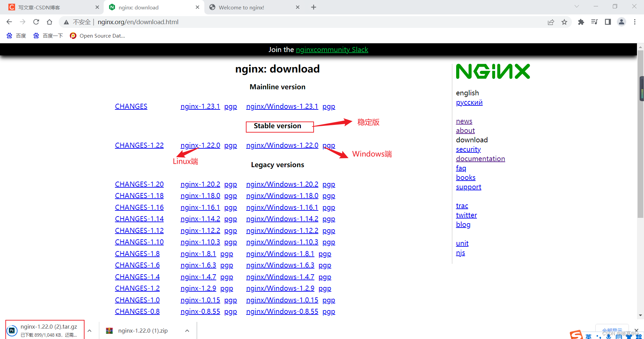644x339 pixels.
Task: Toggle the browser side panel icon
Action: click(608, 22)
